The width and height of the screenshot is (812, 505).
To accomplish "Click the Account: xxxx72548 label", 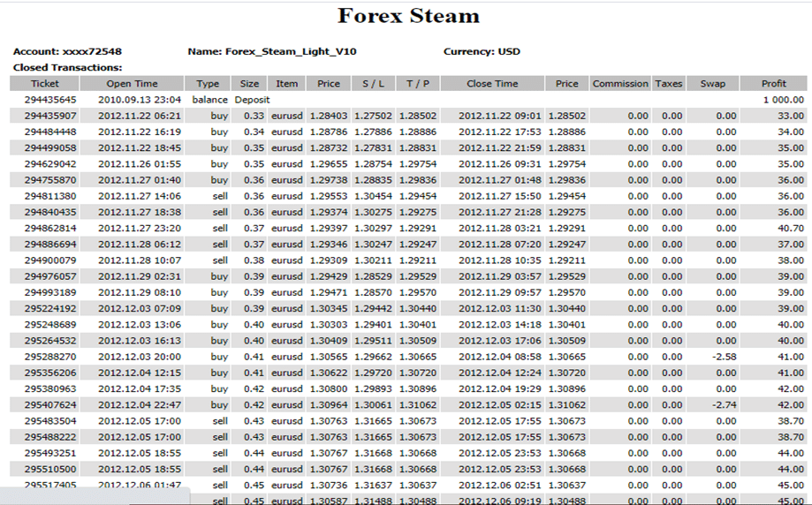I will tap(67, 51).
